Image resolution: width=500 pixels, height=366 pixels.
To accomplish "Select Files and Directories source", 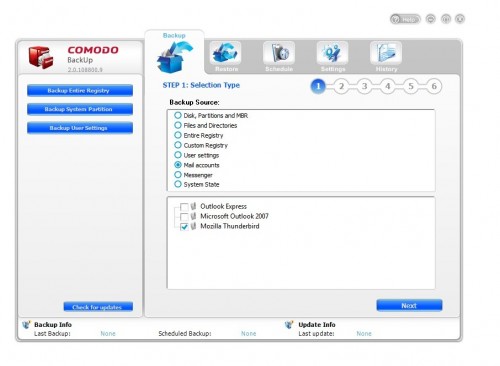I will tap(178, 125).
